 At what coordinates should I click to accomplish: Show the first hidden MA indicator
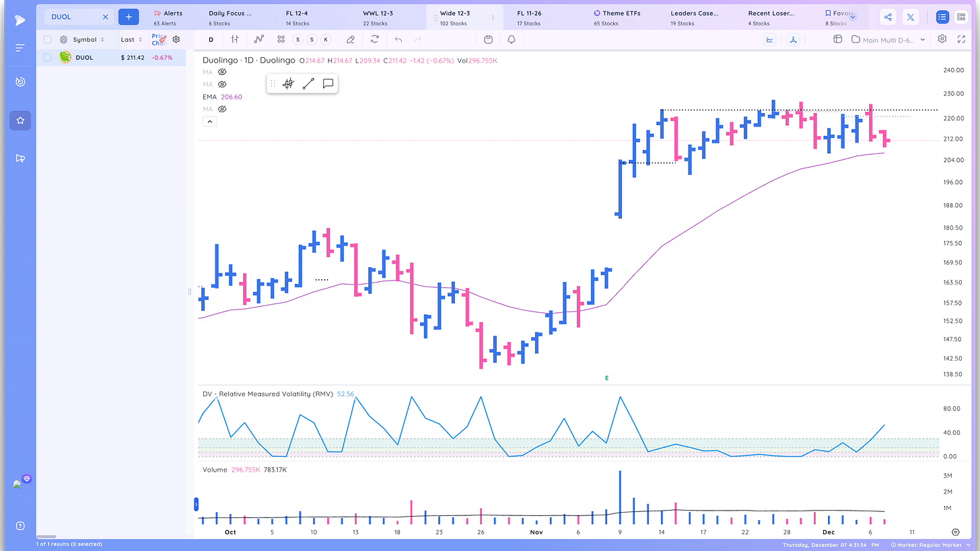pyautogui.click(x=222, y=72)
